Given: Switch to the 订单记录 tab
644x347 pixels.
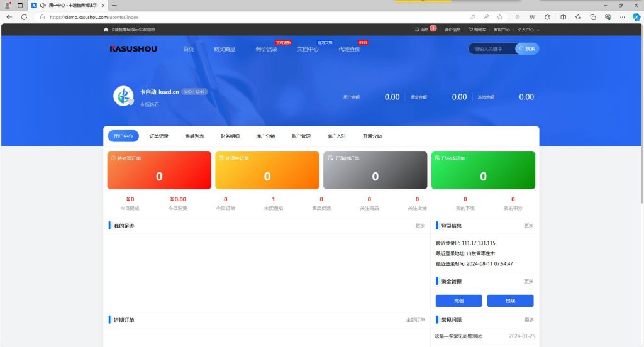Looking at the screenshot, I should coord(159,136).
